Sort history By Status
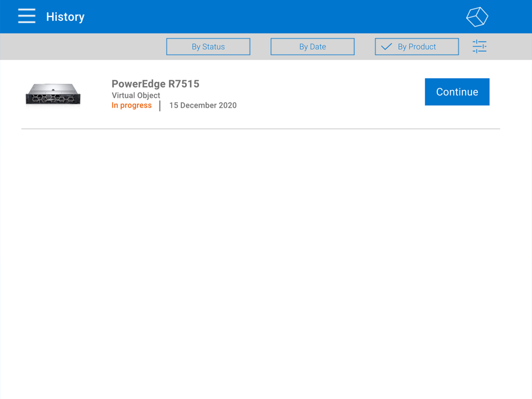Viewport: 532px width, 399px height. [x=209, y=46]
